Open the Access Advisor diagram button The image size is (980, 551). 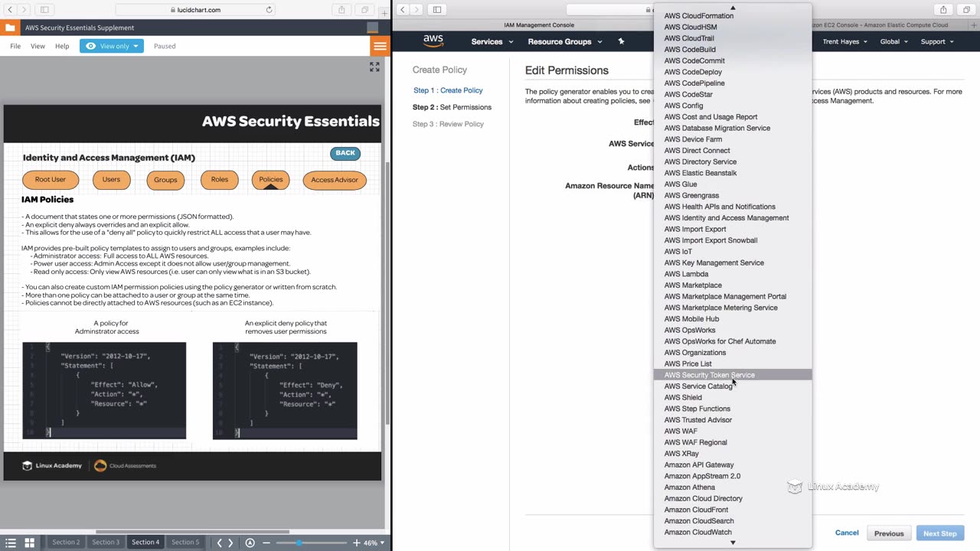coord(335,180)
